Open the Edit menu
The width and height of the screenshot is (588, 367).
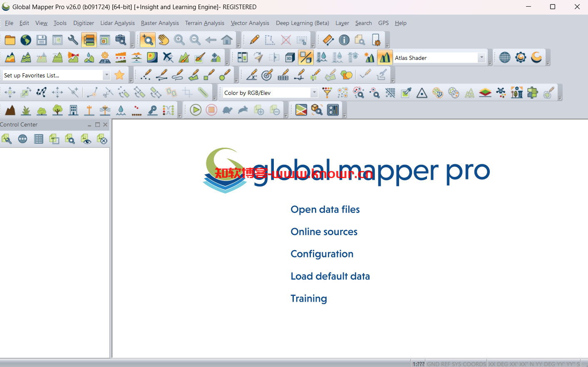pos(24,23)
